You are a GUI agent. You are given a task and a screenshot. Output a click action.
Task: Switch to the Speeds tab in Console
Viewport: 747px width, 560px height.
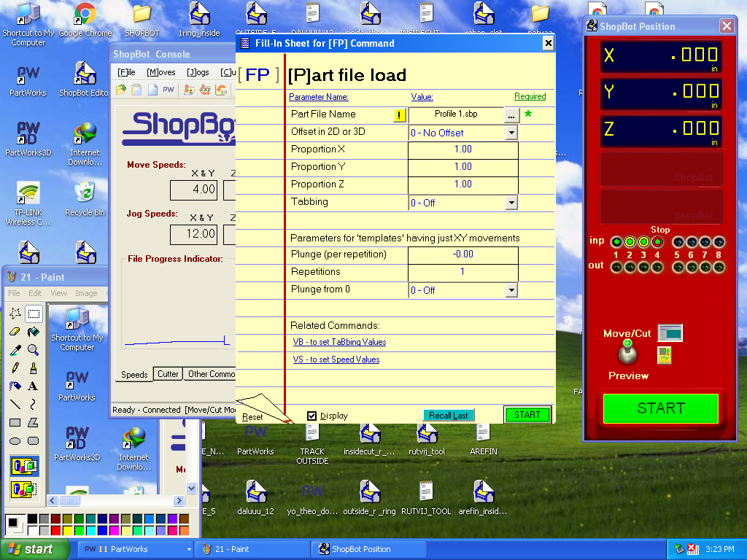(134, 375)
